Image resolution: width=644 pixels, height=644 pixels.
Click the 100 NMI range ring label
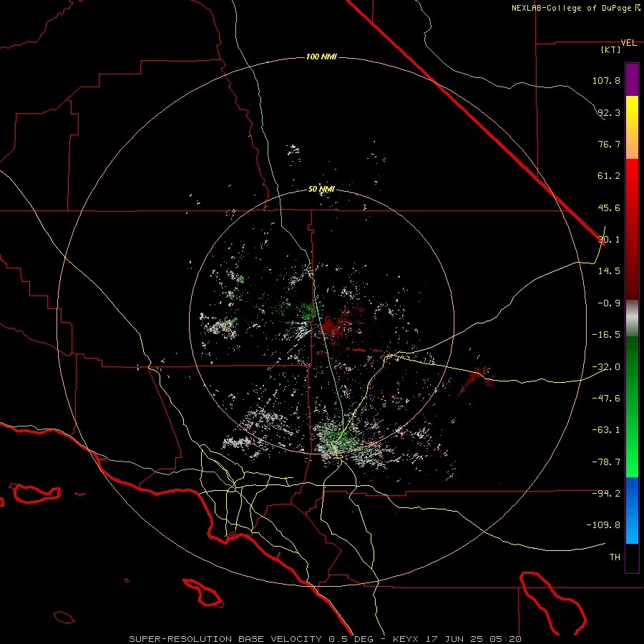[x=321, y=57]
